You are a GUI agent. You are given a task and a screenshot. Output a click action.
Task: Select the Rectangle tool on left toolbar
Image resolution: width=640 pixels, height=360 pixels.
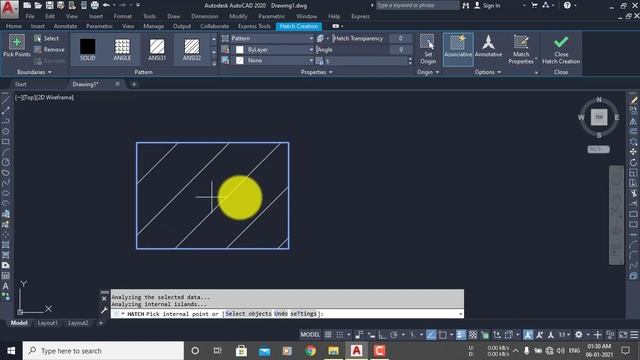pos(6,142)
